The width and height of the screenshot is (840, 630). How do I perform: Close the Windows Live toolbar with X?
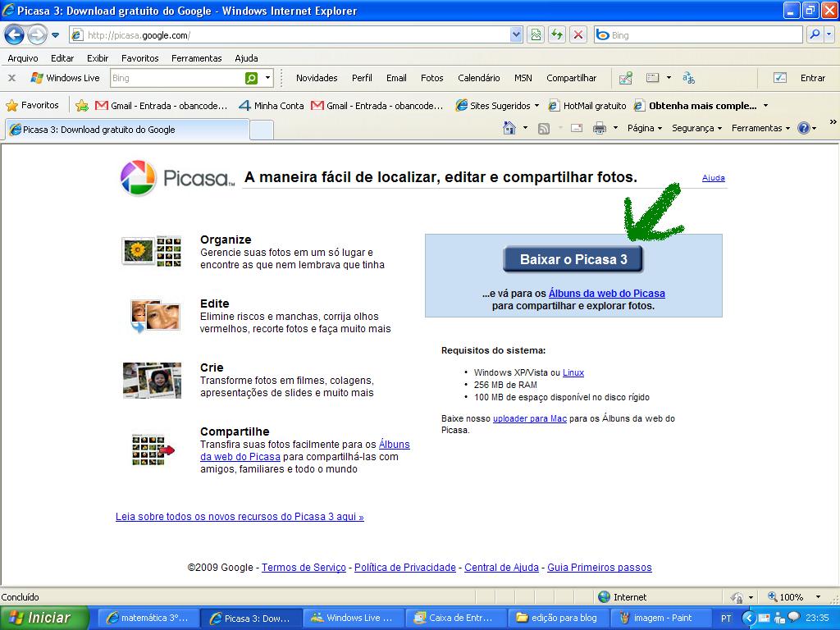coord(11,78)
